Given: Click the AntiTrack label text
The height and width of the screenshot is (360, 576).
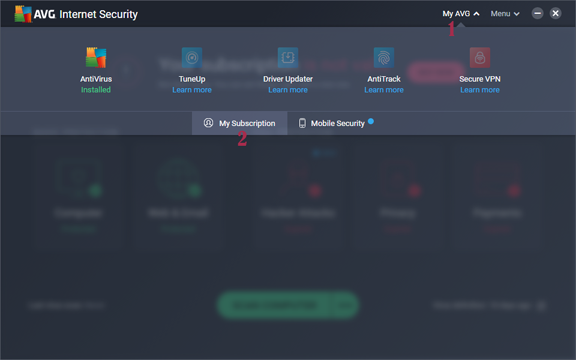Looking at the screenshot, I should (384, 79).
